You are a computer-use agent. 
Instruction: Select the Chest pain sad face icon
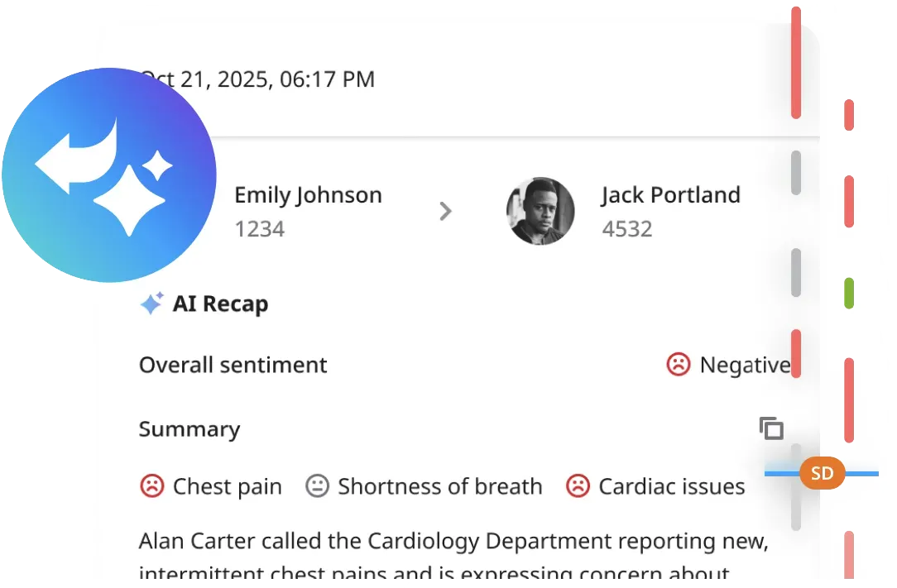(x=152, y=486)
